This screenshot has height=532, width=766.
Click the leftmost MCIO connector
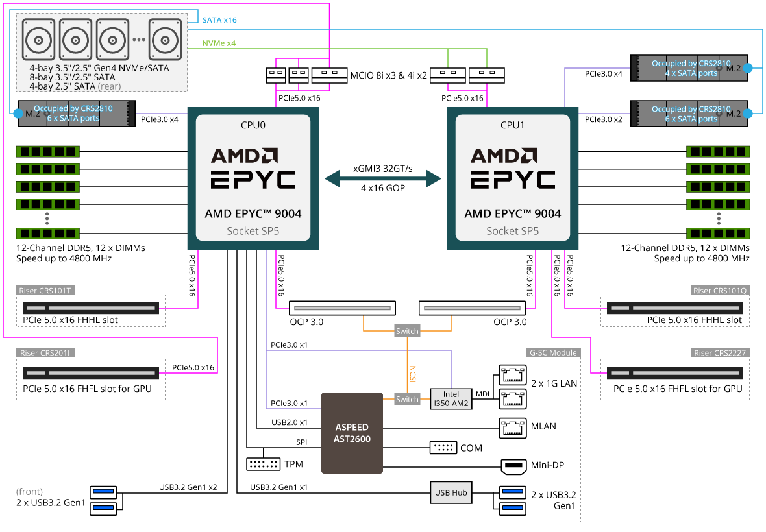pyautogui.click(x=275, y=75)
